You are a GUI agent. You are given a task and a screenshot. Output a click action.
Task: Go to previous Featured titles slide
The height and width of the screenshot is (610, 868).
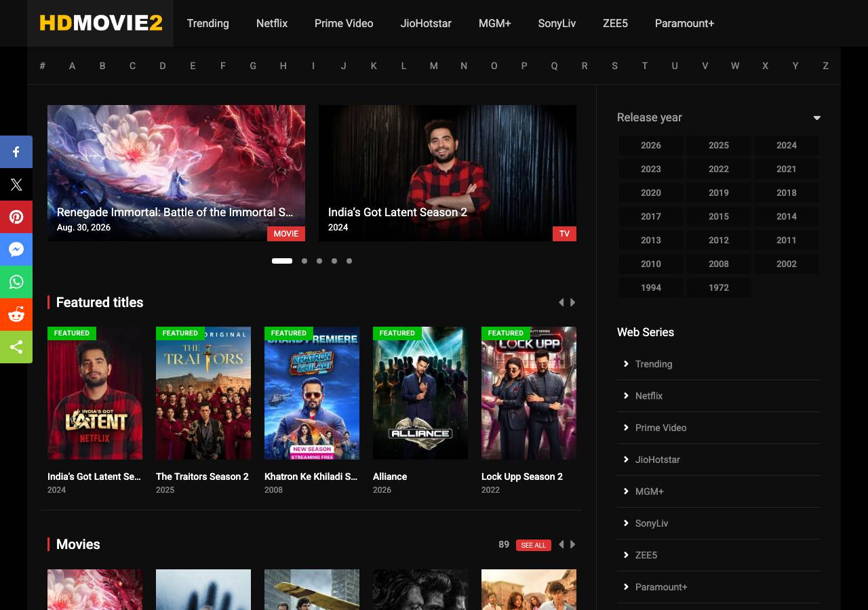(x=561, y=302)
